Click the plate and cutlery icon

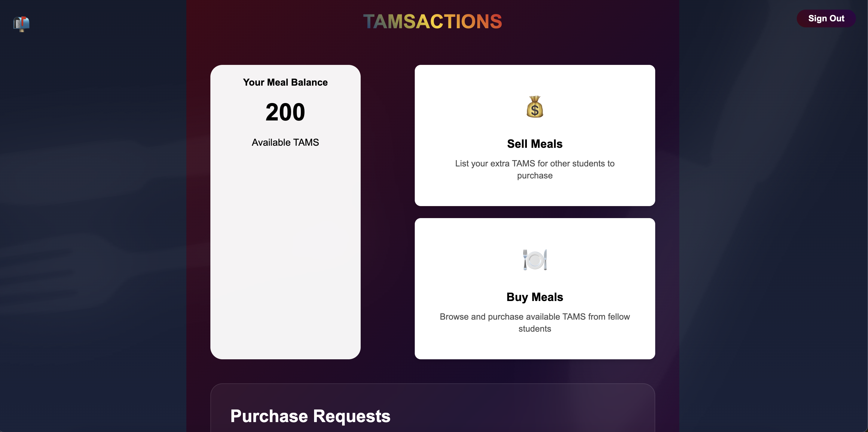[x=535, y=260]
